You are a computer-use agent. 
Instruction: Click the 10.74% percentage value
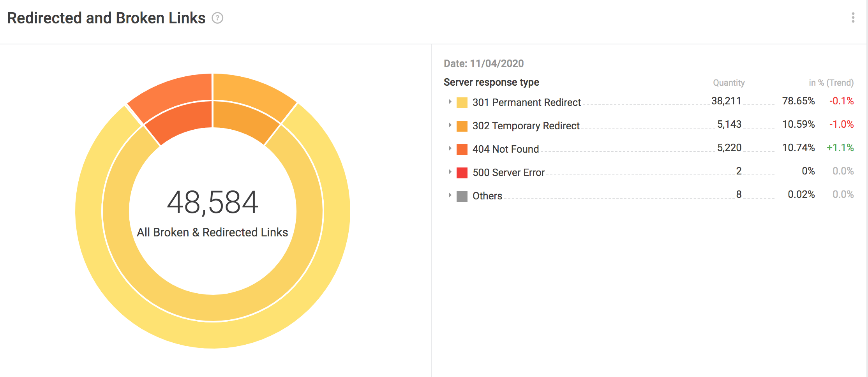click(798, 148)
